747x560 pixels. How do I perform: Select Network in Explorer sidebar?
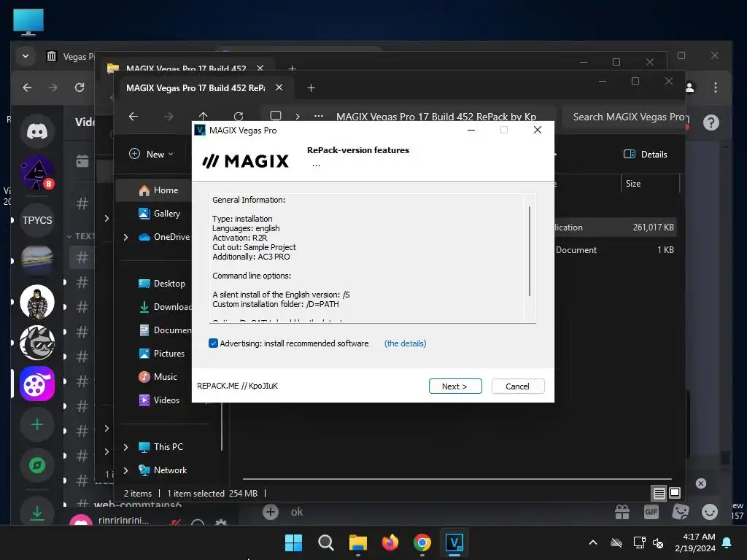pos(163,470)
